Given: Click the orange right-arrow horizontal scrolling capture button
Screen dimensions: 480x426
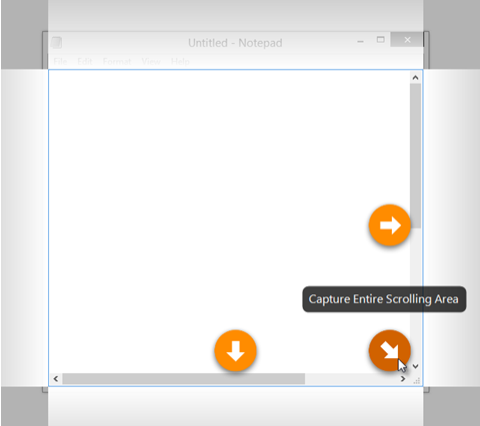Looking at the screenshot, I should click(x=389, y=225).
